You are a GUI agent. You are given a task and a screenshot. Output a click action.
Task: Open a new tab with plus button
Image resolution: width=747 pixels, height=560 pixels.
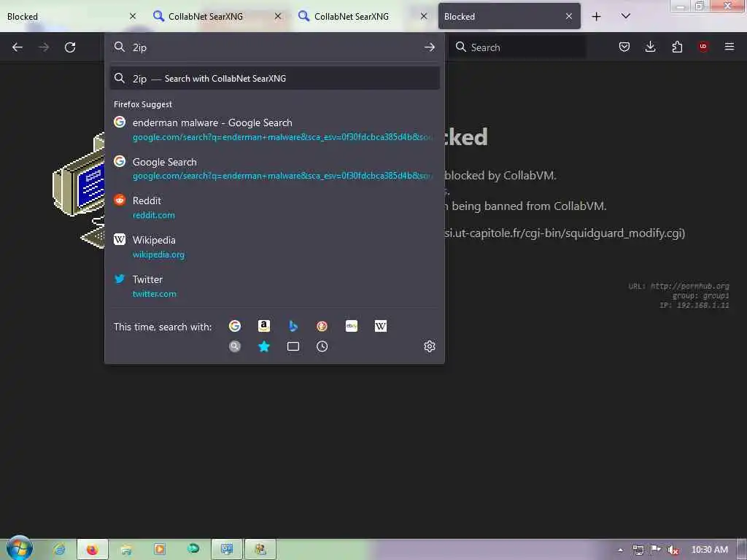596,17
